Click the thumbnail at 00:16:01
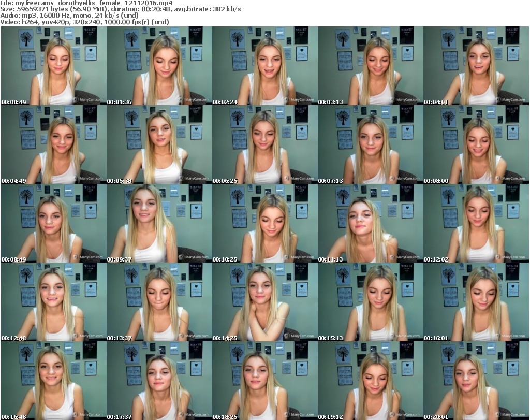The image size is (530, 420). (x=476, y=302)
